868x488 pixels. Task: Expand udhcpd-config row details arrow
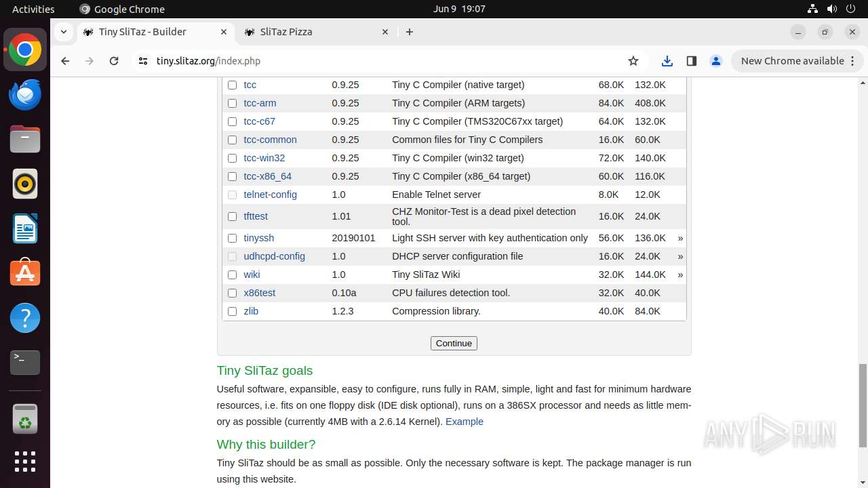[x=680, y=256]
